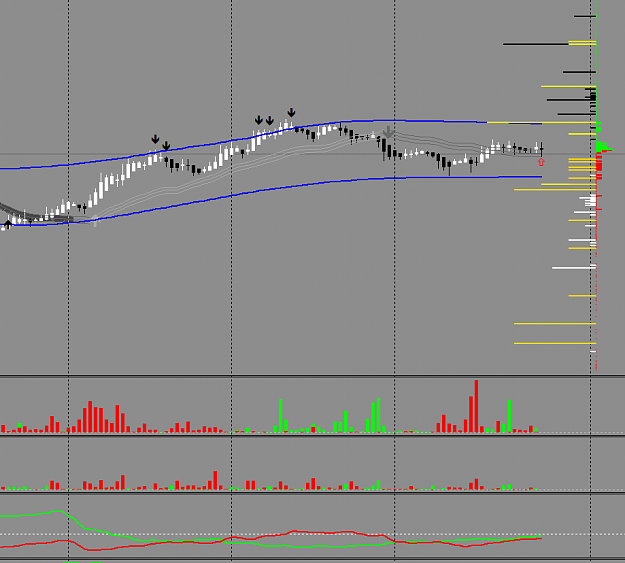Image resolution: width=625 pixels, height=563 pixels.
Task: Click the green volume profile bars at right
Action: [601, 147]
